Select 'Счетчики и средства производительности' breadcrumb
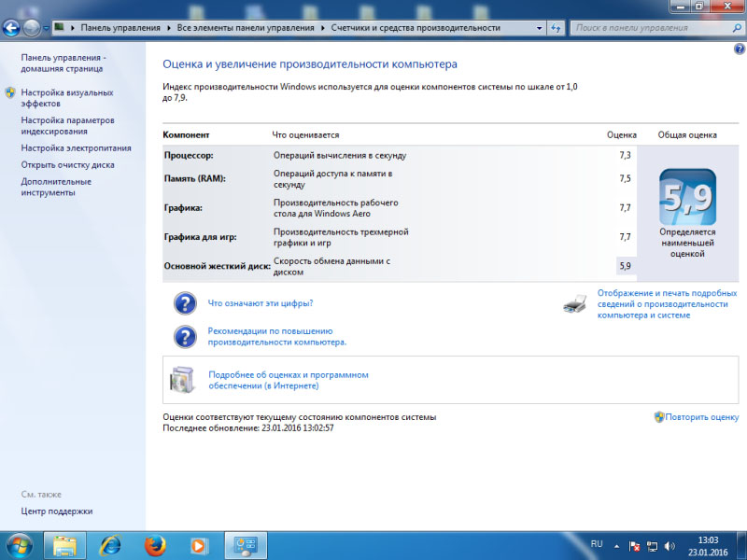Image resolution: width=747 pixels, height=560 pixels. [416, 28]
